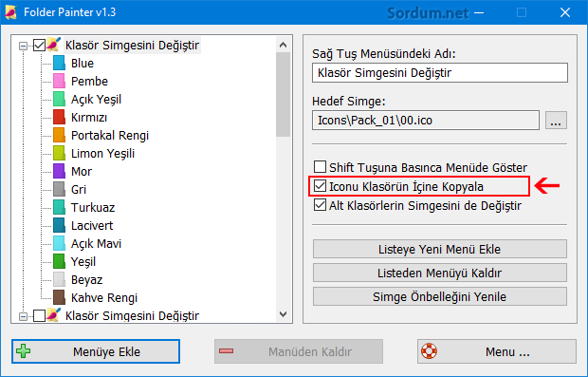
Task: Click the Hedef Simge path field
Action: click(426, 121)
